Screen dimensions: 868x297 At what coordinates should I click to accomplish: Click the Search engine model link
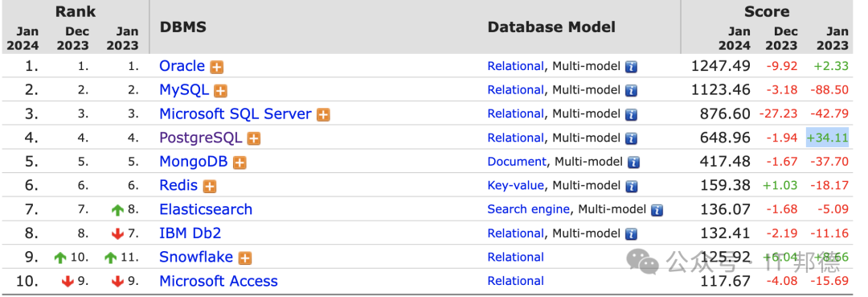point(528,209)
